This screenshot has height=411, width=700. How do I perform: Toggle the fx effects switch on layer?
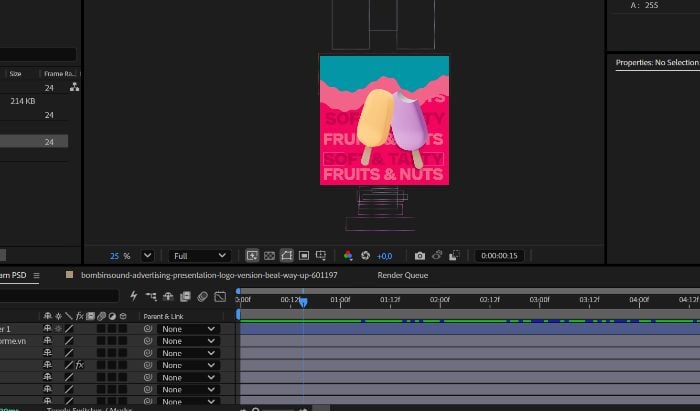(79, 365)
